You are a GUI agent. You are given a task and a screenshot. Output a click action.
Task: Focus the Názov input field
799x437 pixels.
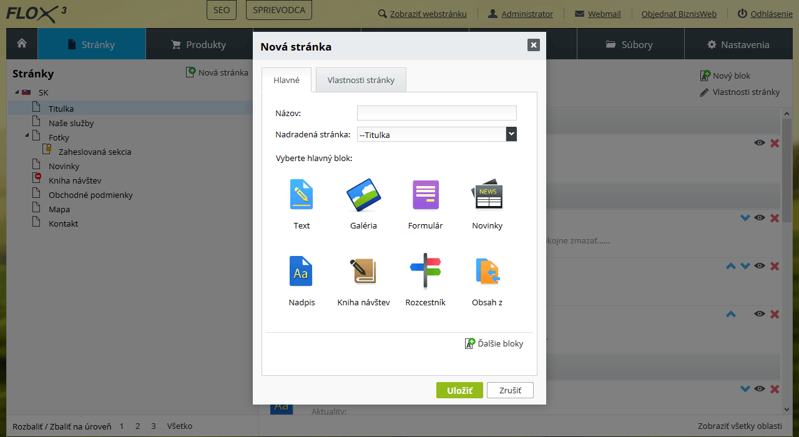436,113
